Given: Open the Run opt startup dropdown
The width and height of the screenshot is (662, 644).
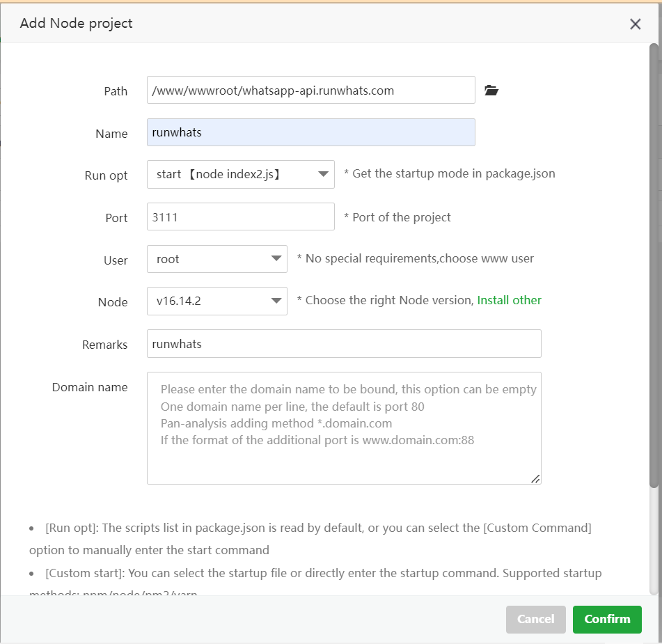Looking at the screenshot, I should click(240, 175).
